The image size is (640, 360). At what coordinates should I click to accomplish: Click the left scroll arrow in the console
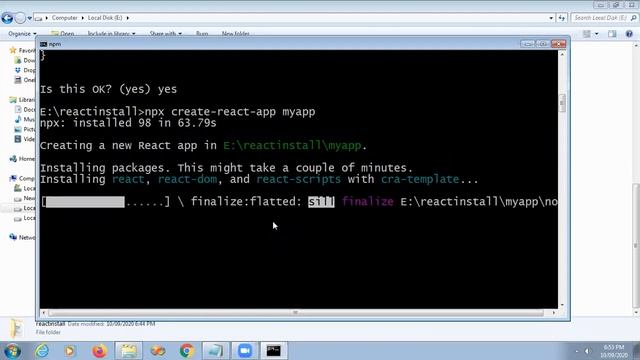[44, 313]
